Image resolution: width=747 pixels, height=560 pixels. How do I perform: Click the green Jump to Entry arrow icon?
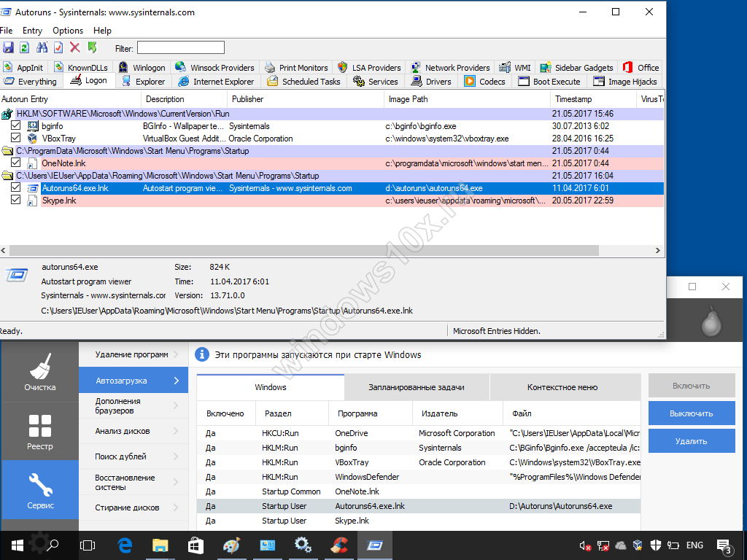(x=92, y=47)
